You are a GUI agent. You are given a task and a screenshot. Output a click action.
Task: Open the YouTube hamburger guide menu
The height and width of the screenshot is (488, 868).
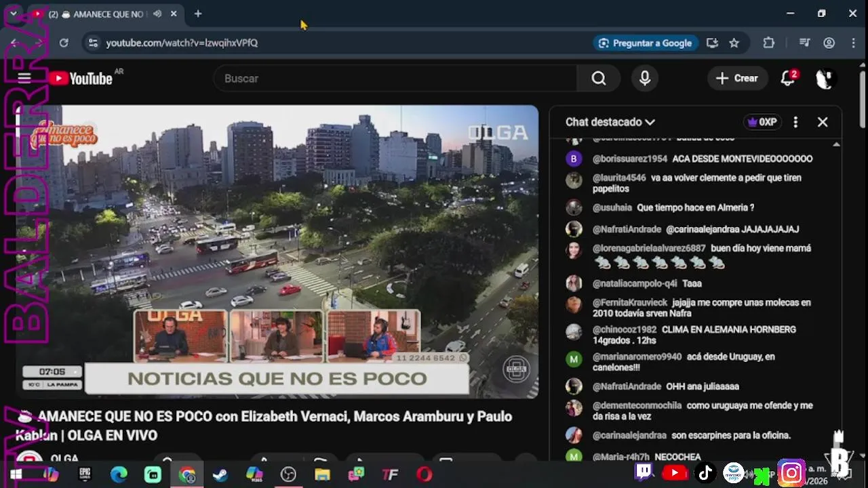pyautogui.click(x=24, y=78)
